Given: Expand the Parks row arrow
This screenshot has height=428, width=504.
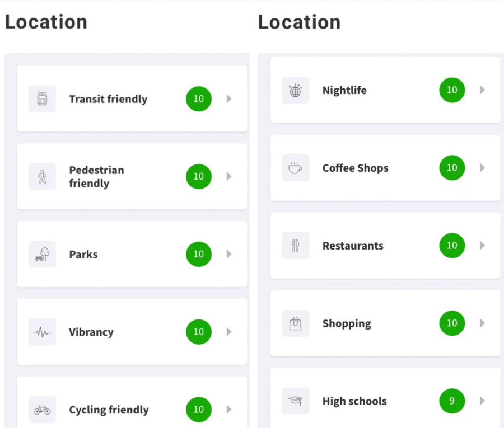Looking at the screenshot, I should coord(229,255).
